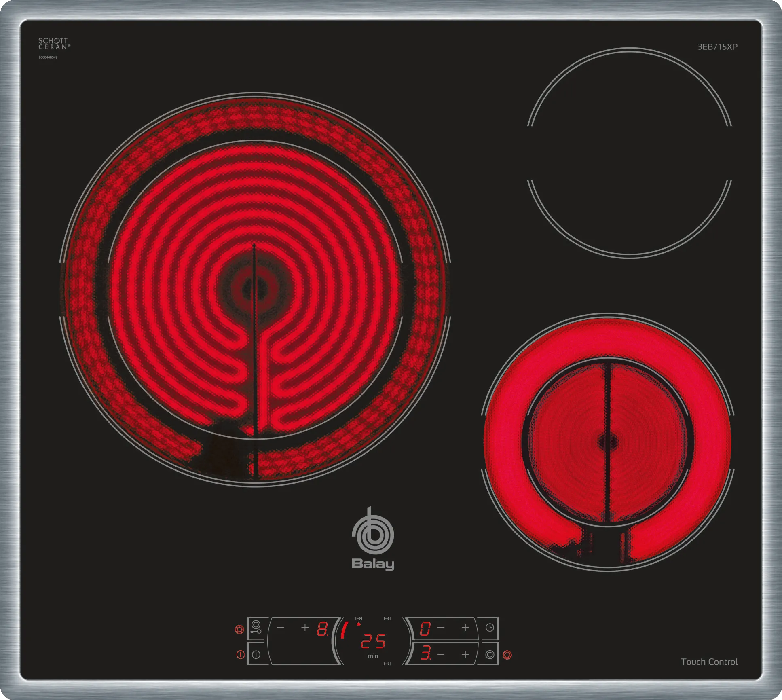Touch the 25 timer minutes display

pyautogui.click(x=373, y=641)
